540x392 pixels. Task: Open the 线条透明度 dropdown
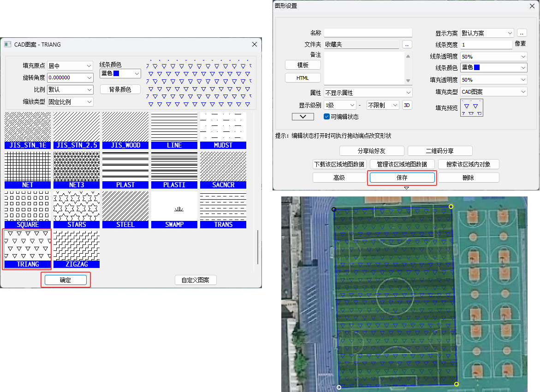click(x=494, y=56)
